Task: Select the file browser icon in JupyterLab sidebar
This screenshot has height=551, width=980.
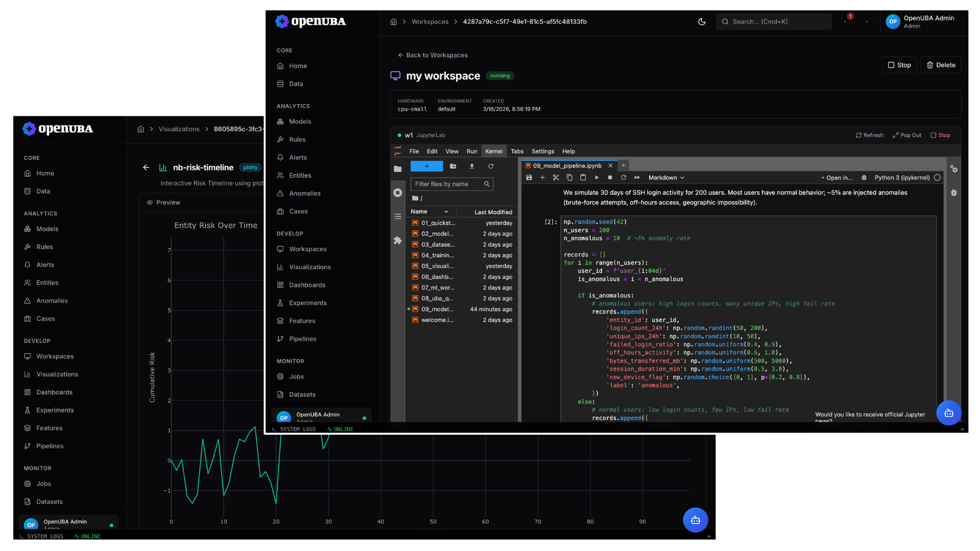Action: tap(398, 169)
